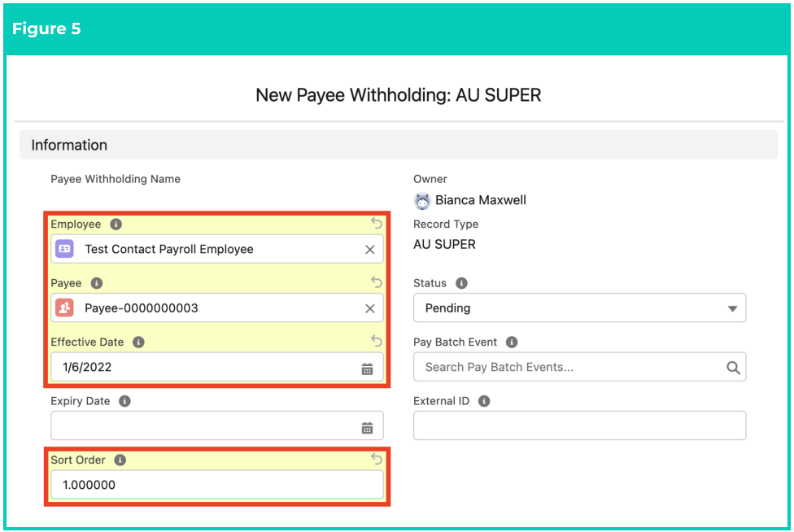Click Sort Order field with 1.000000

tap(217, 485)
